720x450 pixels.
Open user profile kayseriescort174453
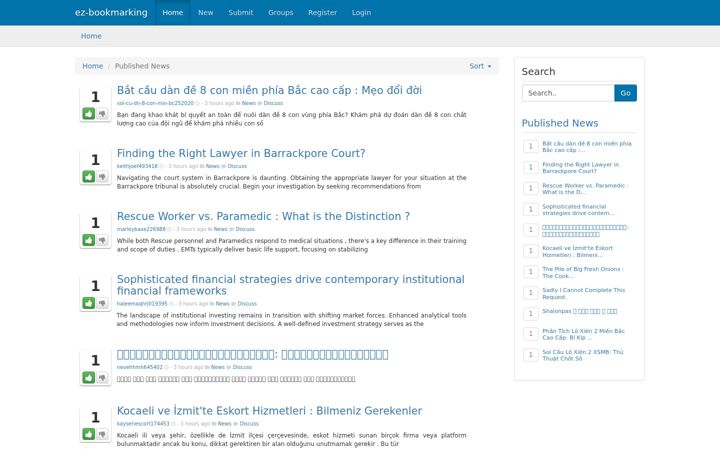click(x=143, y=423)
